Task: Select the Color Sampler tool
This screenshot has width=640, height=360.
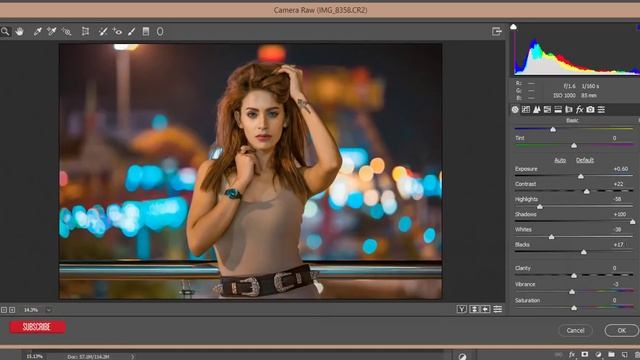Action: click(51, 31)
